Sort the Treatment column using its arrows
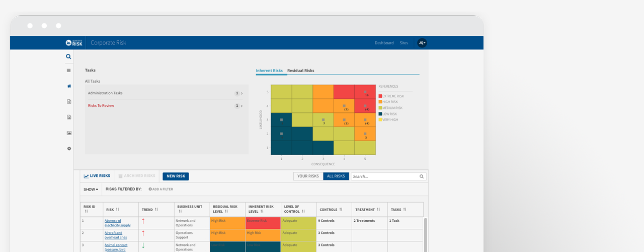The image size is (644, 252). (x=379, y=209)
